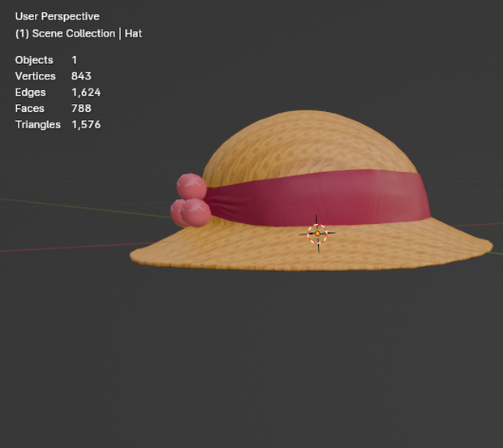This screenshot has height=448, width=503.
Task: Click the straw brim of the hat
Action: (312, 253)
